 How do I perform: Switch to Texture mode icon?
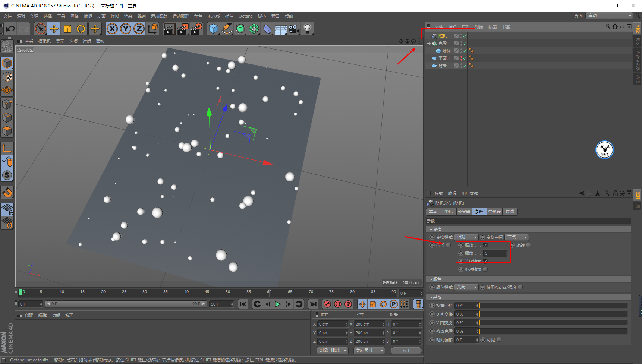click(7, 77)
